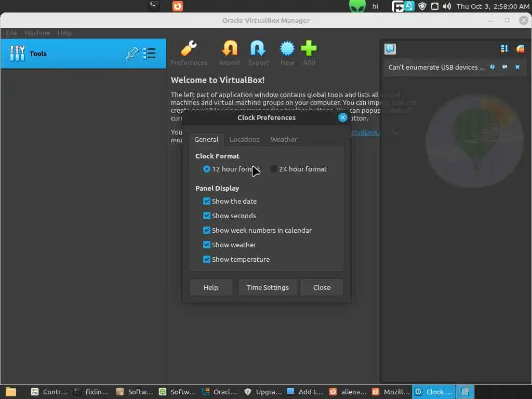The width and height of the screenshot is (532, 399).
Task: Switch to Locations tab
Action: [245, 139]
